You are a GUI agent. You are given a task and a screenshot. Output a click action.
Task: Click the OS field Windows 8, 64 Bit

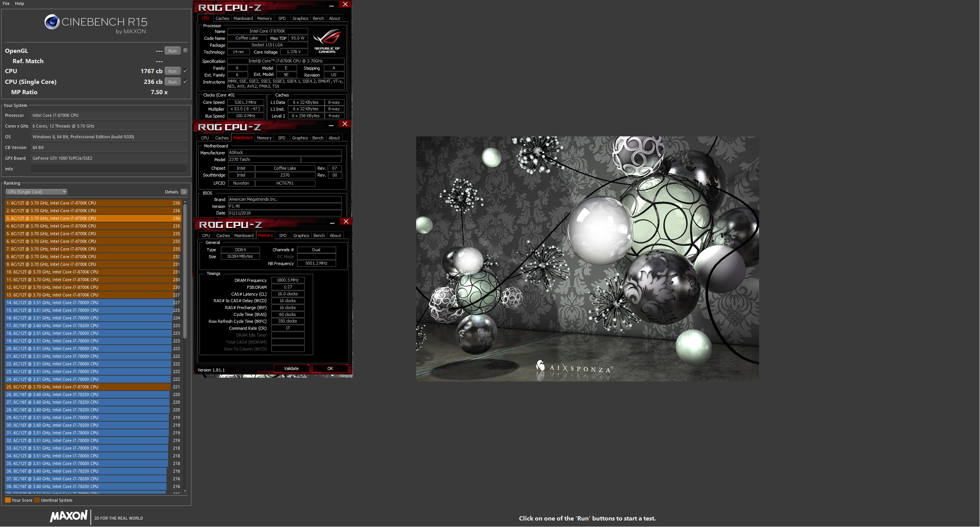(x=109, y=137)
